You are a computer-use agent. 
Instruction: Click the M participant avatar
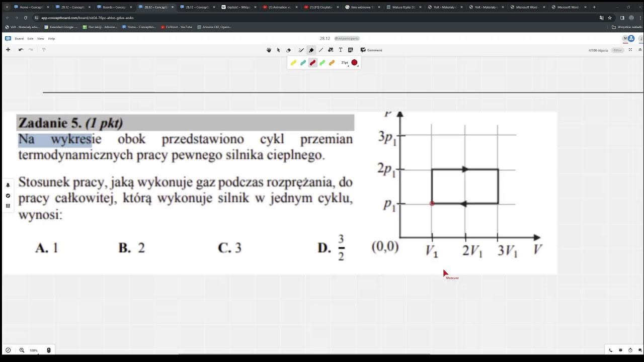point(626,39)
